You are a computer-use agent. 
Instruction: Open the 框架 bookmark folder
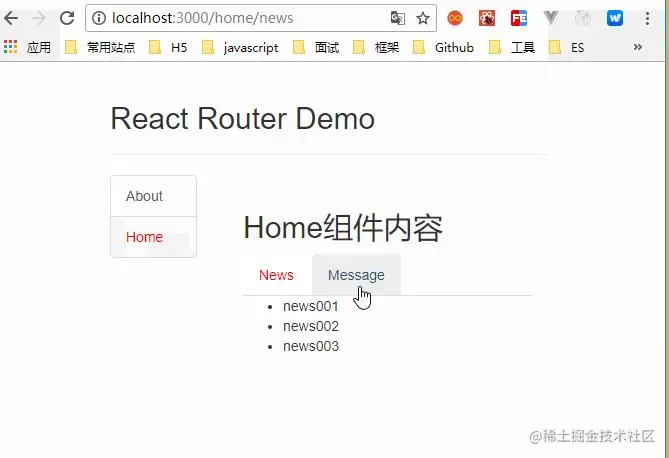[376, 47]
